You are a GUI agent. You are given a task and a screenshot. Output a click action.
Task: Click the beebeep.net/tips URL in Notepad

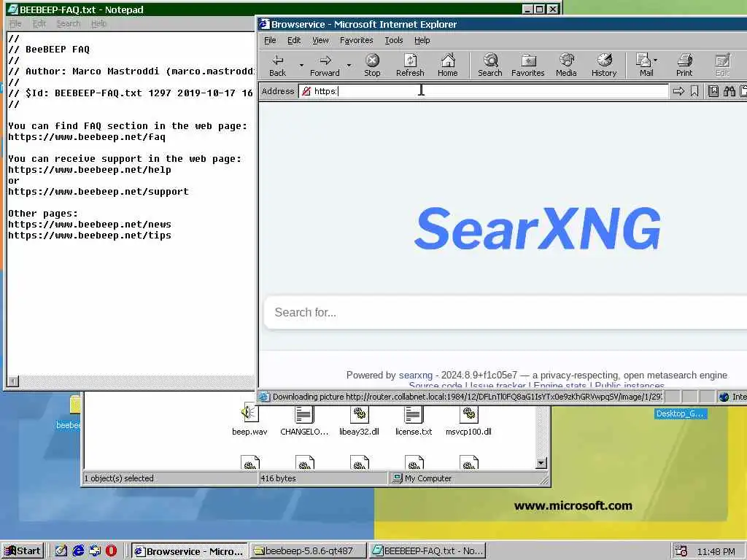[x=90, y=236]
